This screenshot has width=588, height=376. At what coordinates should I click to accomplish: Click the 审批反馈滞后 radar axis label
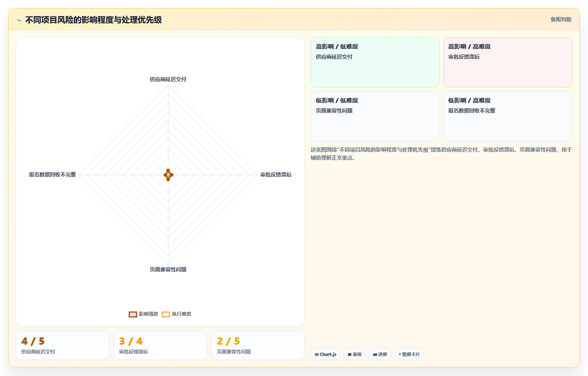276,175
